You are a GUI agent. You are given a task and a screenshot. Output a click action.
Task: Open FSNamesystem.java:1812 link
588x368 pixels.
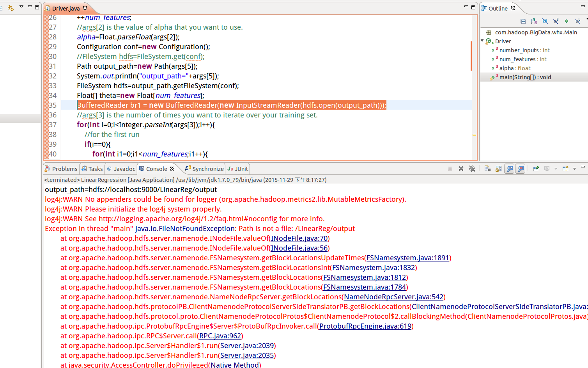click(365, 277)
